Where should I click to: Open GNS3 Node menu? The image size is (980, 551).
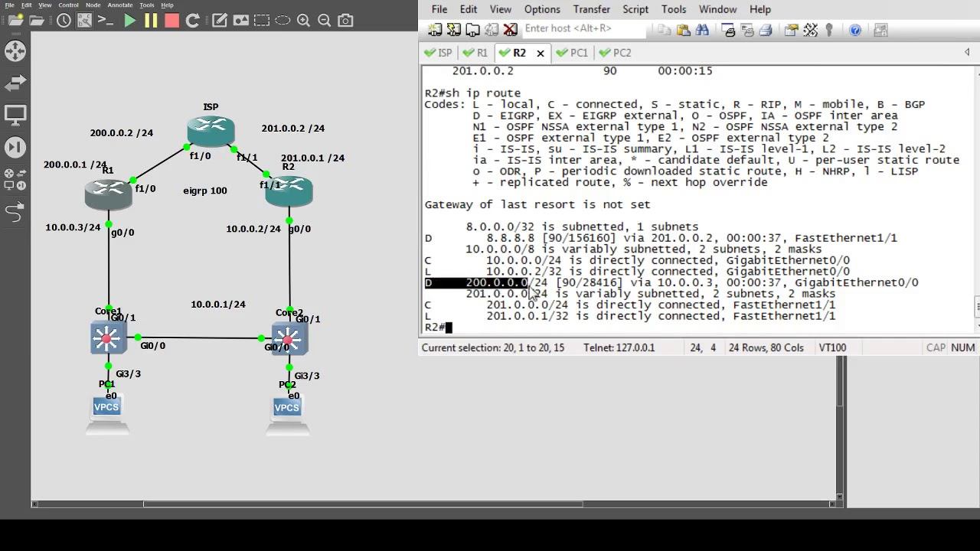[x=93, y=5]
